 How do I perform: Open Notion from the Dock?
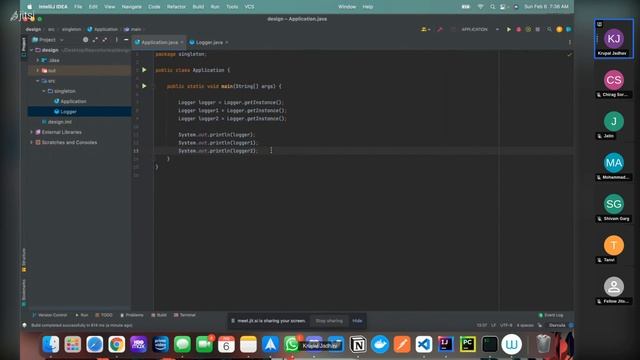(358, 344)
